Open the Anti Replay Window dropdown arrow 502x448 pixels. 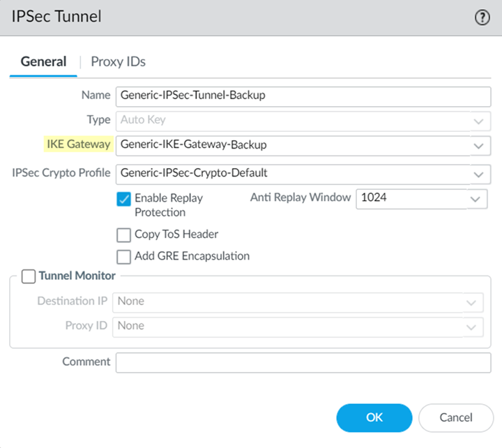(x=474, y=199)
